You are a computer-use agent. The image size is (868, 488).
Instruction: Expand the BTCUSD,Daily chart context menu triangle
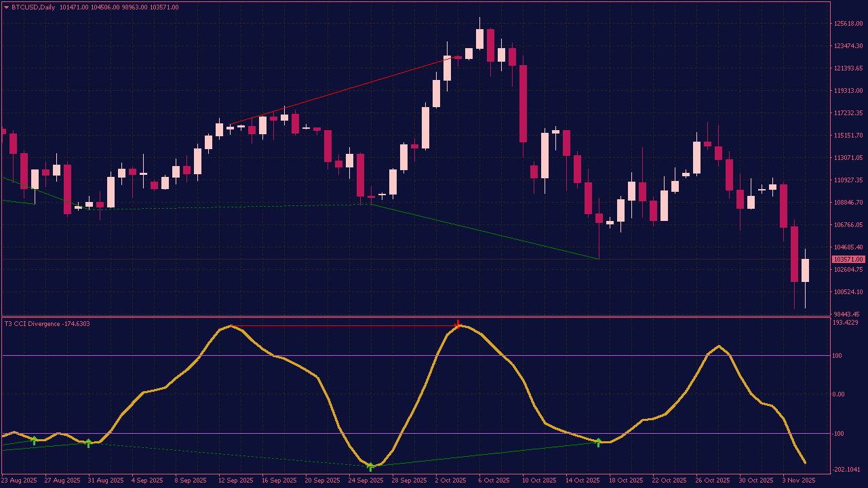tap(5, 6)
